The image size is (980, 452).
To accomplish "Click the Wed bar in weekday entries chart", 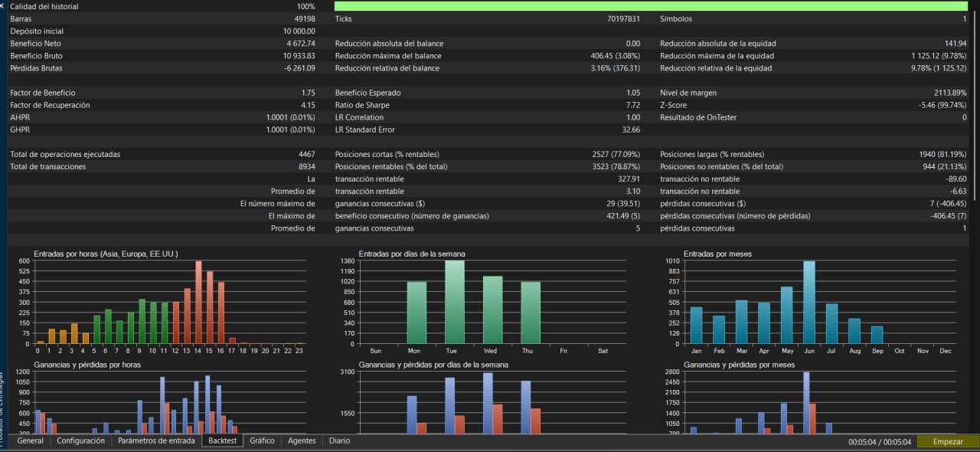I will [492, 310].
